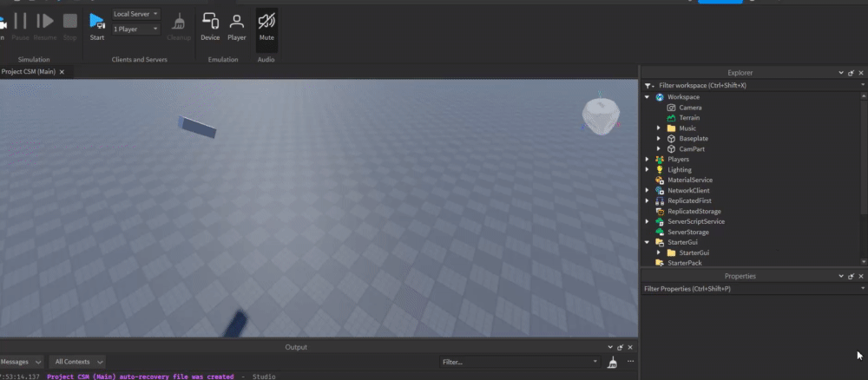
Task: Open the Local Server dropdown
Action: tap(136, 14)
